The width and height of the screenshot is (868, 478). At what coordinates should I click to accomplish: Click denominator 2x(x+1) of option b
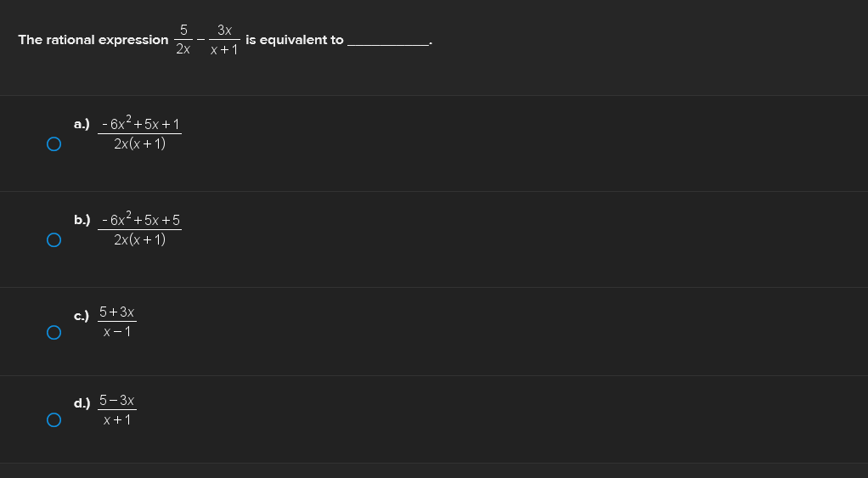coord(140,240)
